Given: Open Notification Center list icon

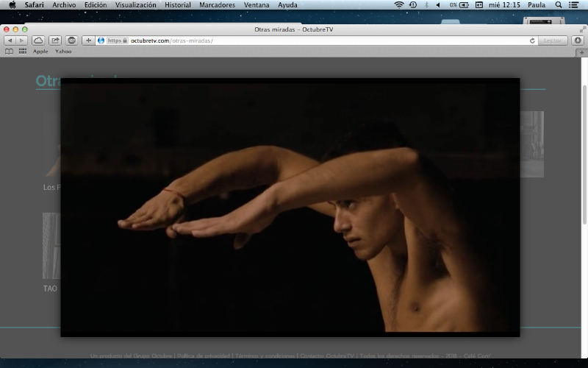Looking at the screenshot, I should click(x=573, y=5).
